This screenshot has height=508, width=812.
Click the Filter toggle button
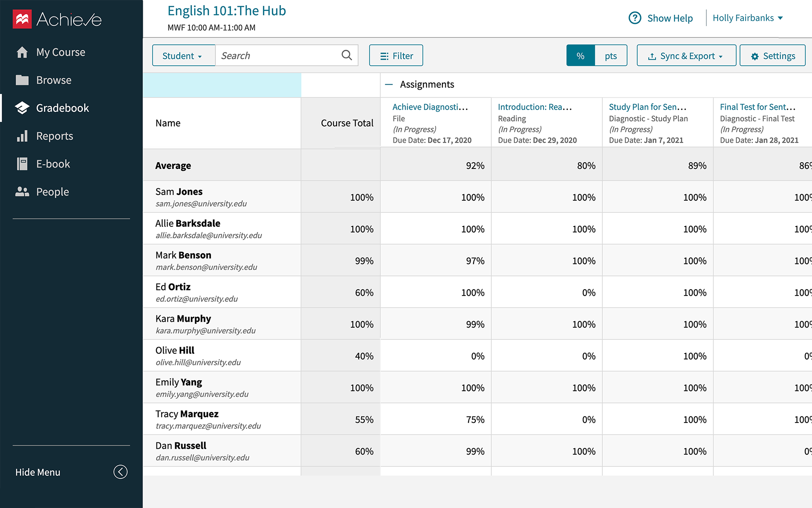click(x=398, y=55)
